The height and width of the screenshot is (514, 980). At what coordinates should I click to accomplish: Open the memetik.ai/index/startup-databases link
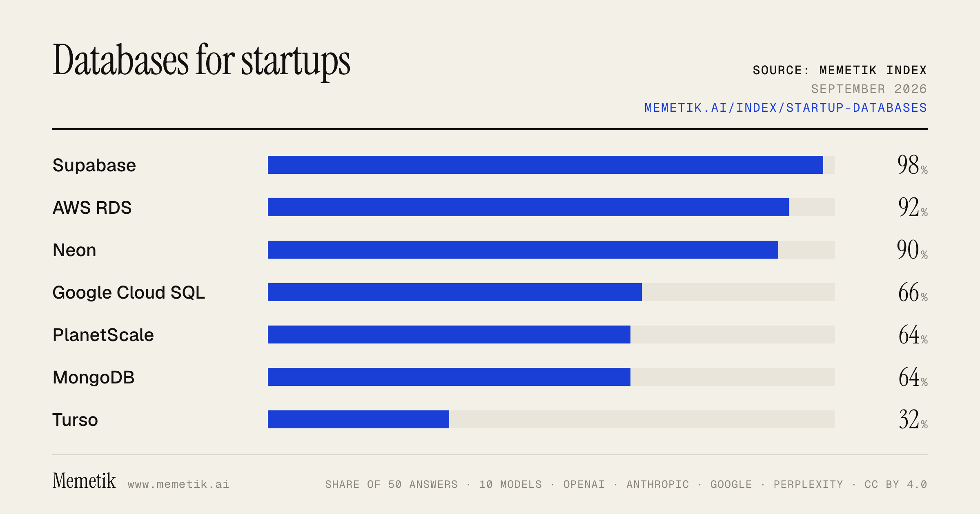tap(786, 108)
